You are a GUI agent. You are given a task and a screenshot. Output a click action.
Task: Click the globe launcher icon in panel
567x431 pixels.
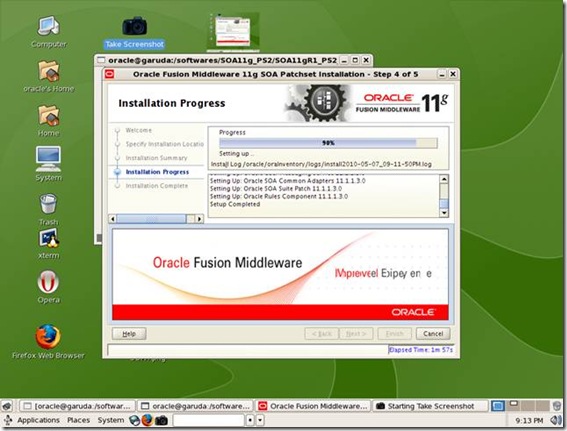click(x=135, y=421)
